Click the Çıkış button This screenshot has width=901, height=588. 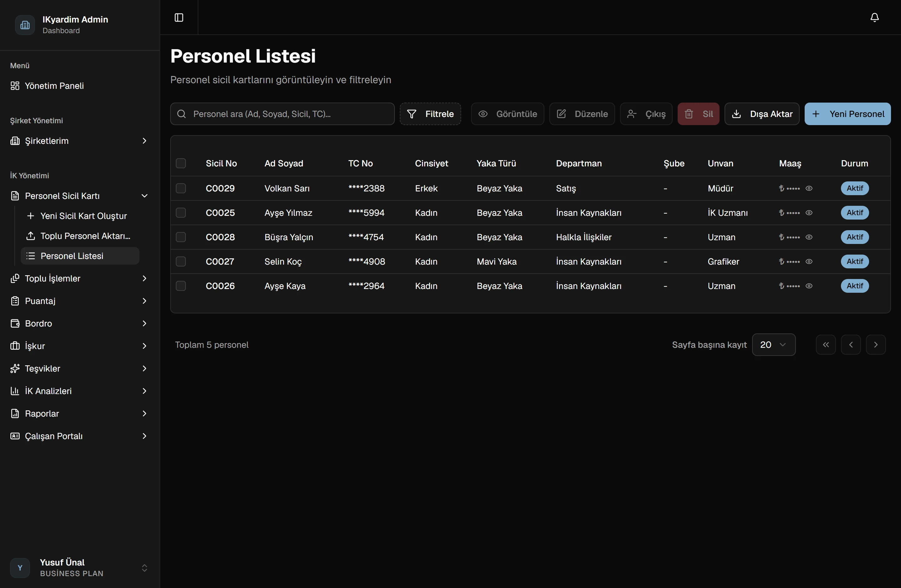pos(646,114)
